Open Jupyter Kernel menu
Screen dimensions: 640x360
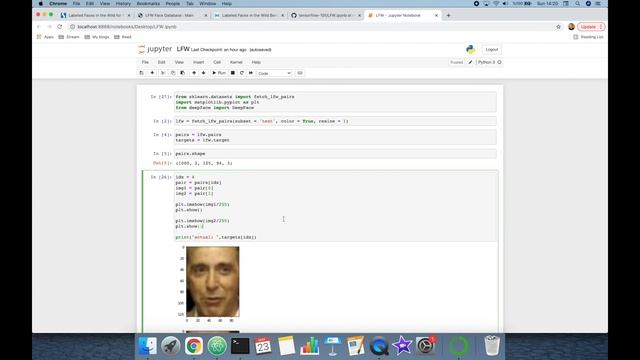(x=236, y=62)
